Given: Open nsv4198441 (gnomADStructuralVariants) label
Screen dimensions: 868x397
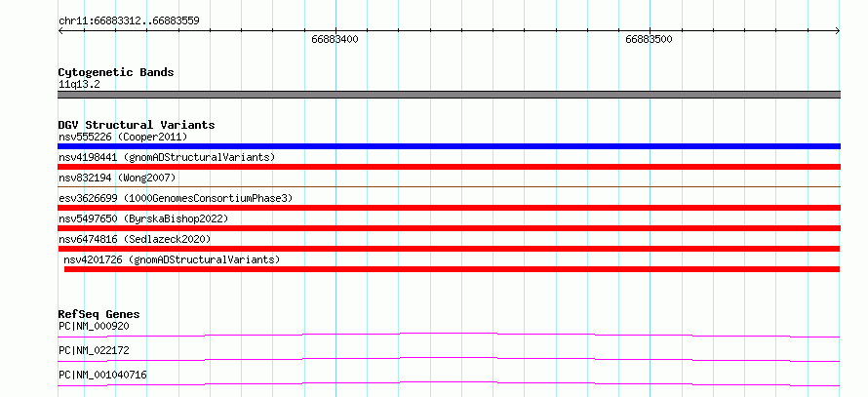Looking at the screenshot, I should [167, 157].
